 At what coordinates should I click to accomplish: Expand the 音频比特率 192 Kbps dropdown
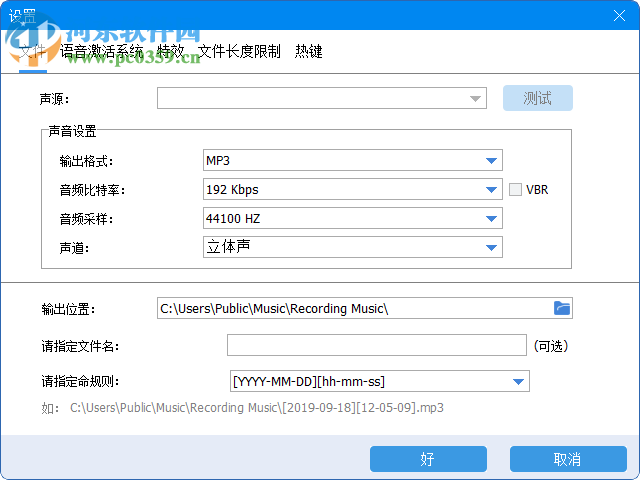(353, 189)
